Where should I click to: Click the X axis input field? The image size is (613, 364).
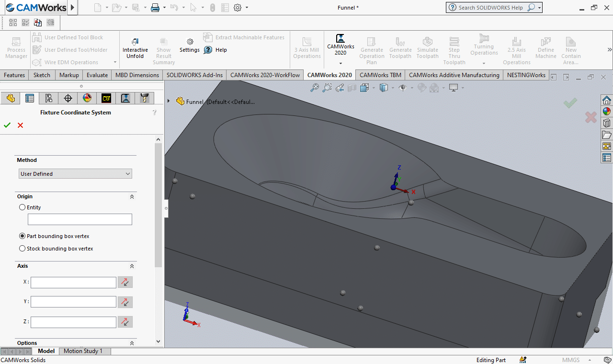(73, 282)
